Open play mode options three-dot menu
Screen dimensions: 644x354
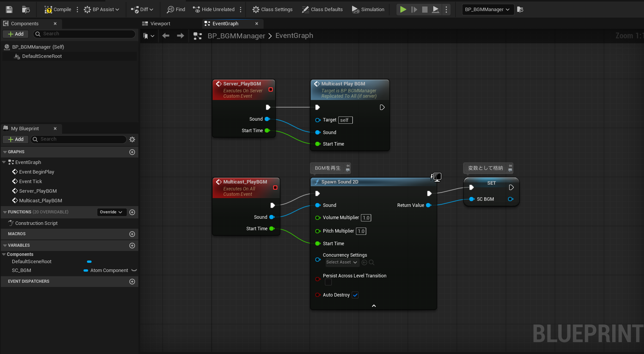[x=446, y=10]
